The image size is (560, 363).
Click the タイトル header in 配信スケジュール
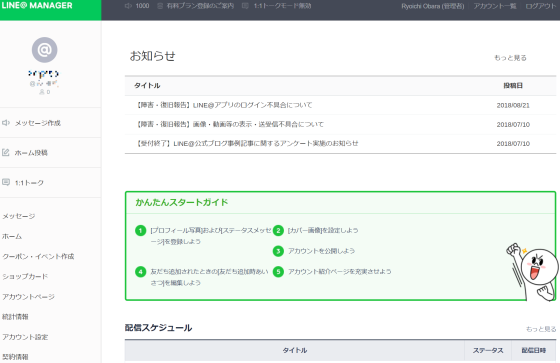(295, 350)
